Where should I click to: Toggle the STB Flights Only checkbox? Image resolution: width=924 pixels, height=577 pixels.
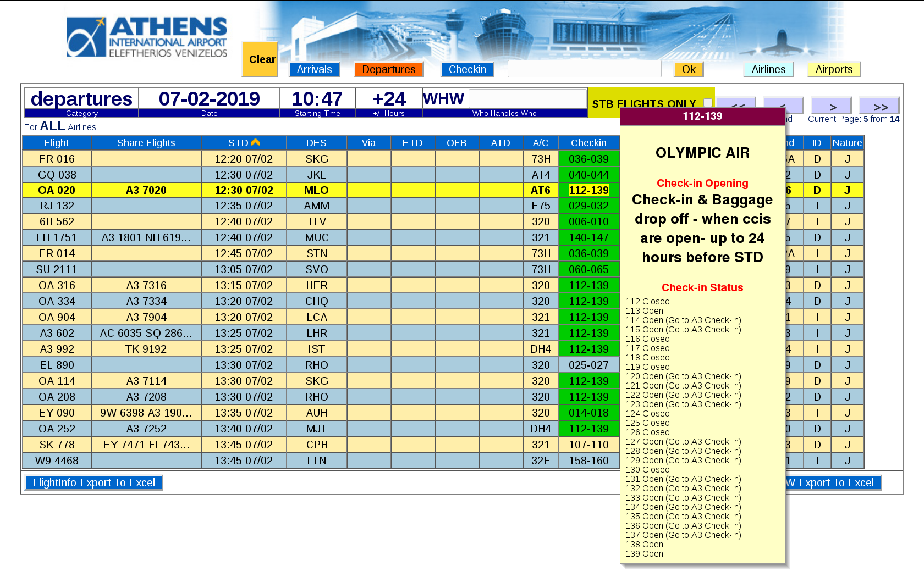click(x=708, y=102)
